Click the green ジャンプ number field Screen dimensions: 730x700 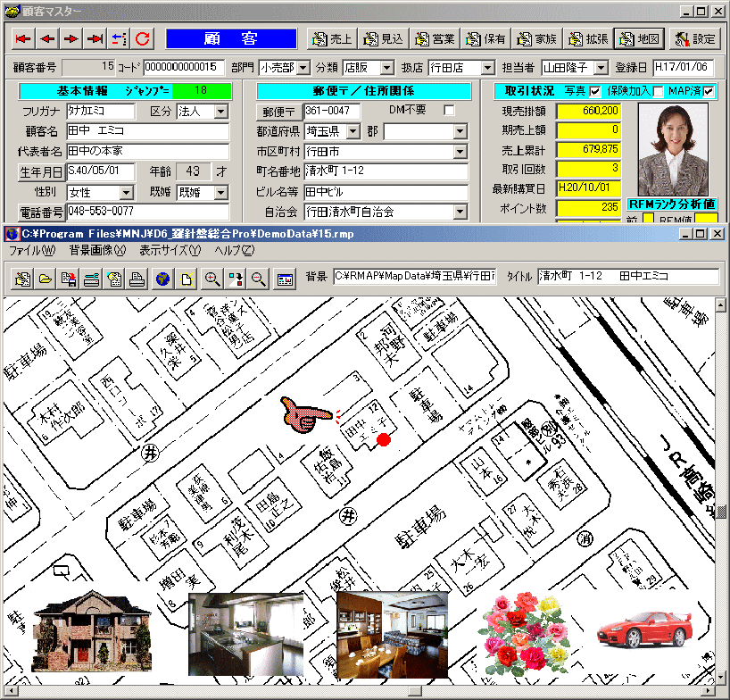tap(201, 91)
